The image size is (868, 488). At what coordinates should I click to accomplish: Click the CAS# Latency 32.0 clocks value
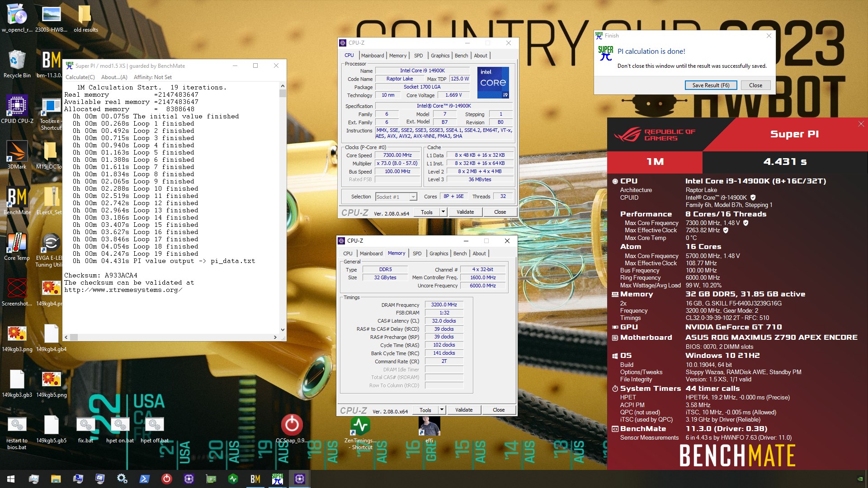pos(444,321)
